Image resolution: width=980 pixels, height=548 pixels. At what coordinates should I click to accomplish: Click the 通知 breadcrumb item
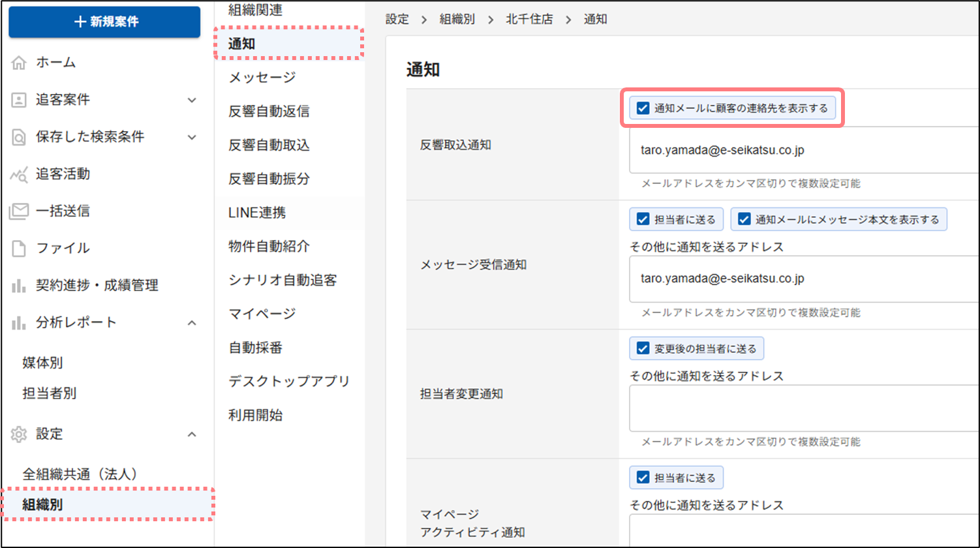(x=595, y=20)
